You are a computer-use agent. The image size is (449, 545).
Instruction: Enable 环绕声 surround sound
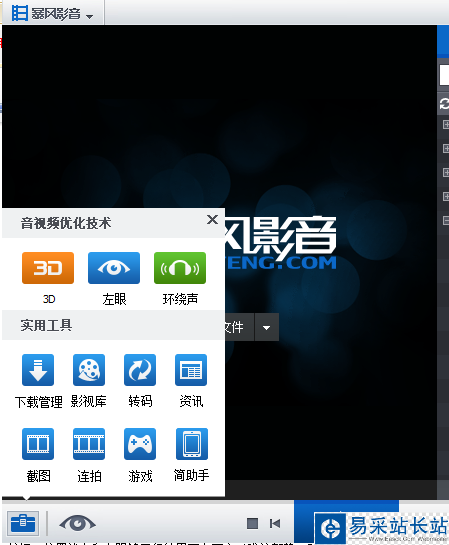coord(180,268)
